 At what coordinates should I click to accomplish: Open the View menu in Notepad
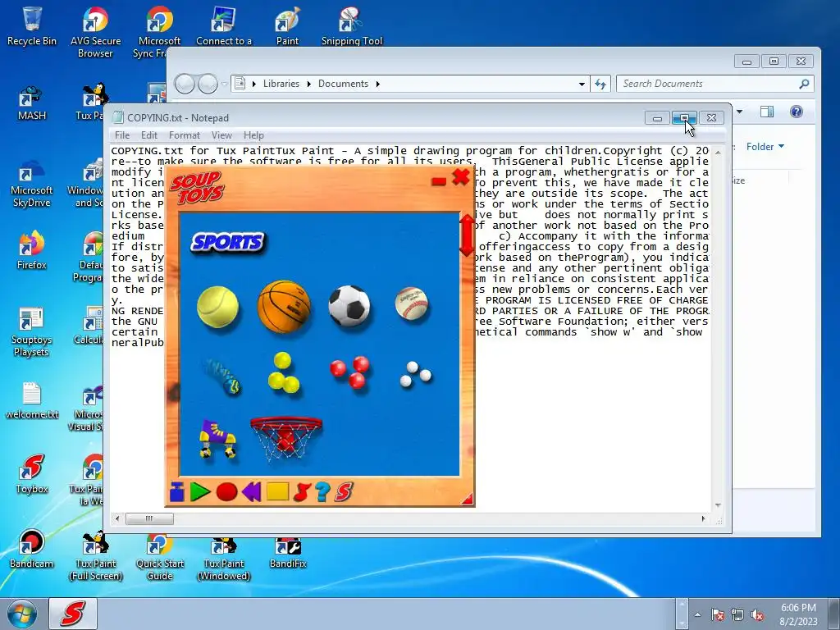click(221, 135)
